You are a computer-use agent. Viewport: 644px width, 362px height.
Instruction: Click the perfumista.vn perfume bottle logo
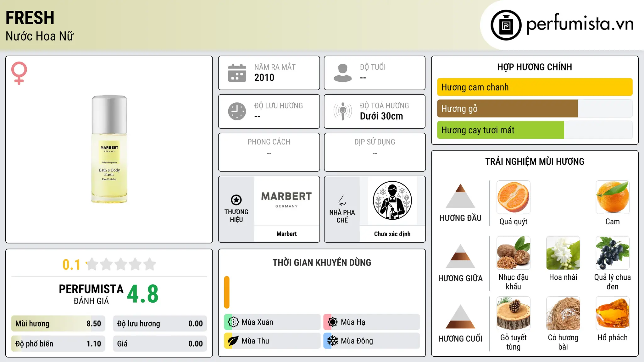(x=506, y=25)
